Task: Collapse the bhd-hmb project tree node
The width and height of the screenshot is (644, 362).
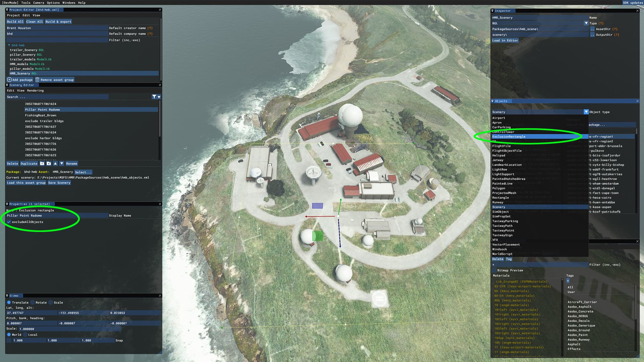Action: (9, 45)
